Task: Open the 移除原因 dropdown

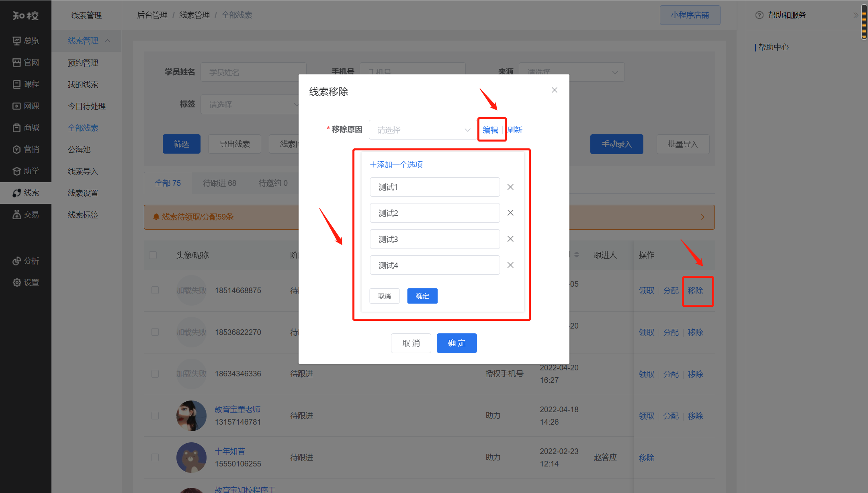Action: (x=423, y=130)
